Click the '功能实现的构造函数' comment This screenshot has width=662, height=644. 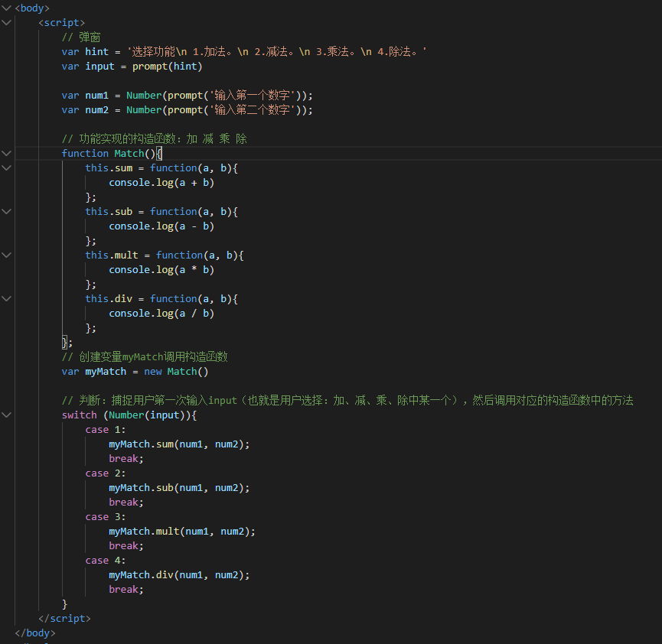click(x=154, y=139)
